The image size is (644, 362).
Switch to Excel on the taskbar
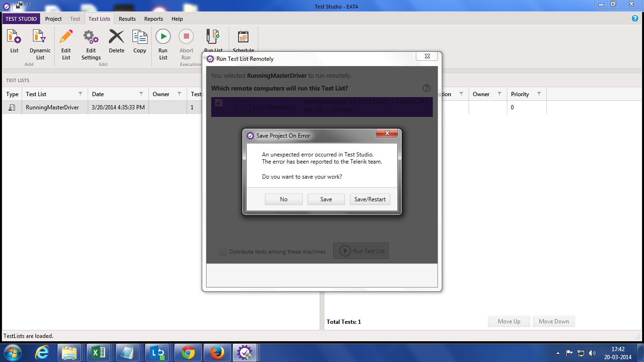click(x=99, y=353)
